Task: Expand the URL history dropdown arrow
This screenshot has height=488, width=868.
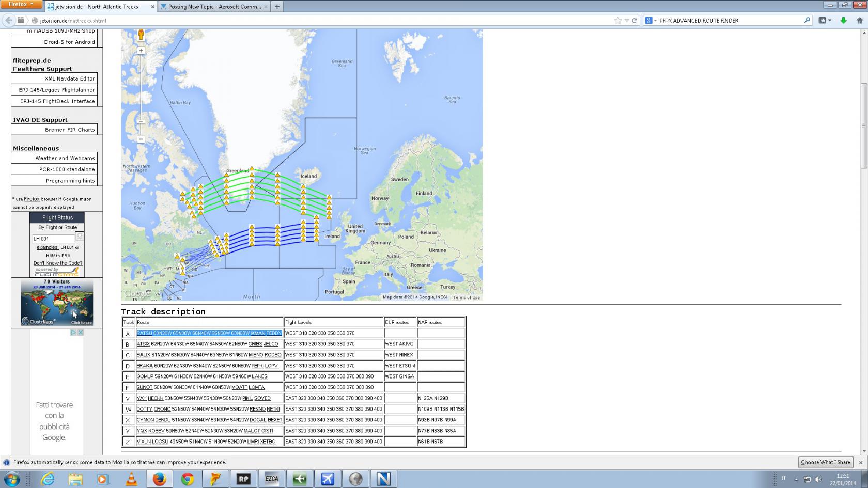Action: point(627,21)
